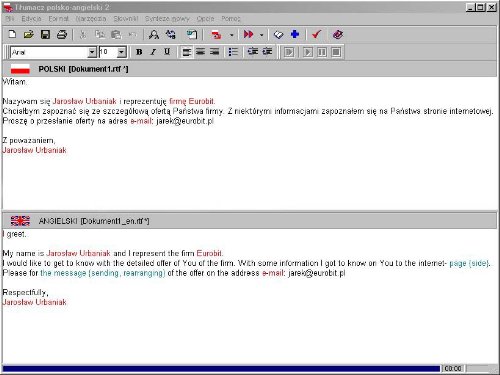Cut selection with the scissors icon
The image size is (500, 375).
[83, 34]
